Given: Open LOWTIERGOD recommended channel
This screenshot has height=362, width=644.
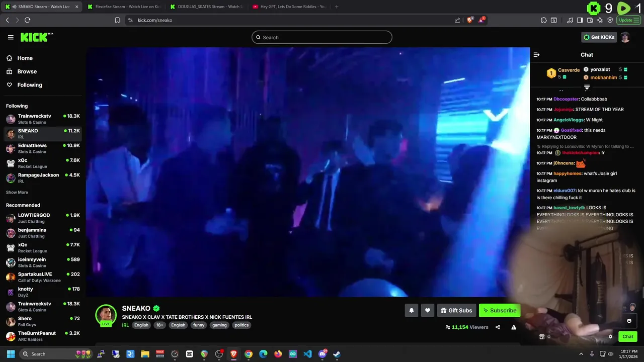Looking at the screenshot, I should click(x=43, y=218).
